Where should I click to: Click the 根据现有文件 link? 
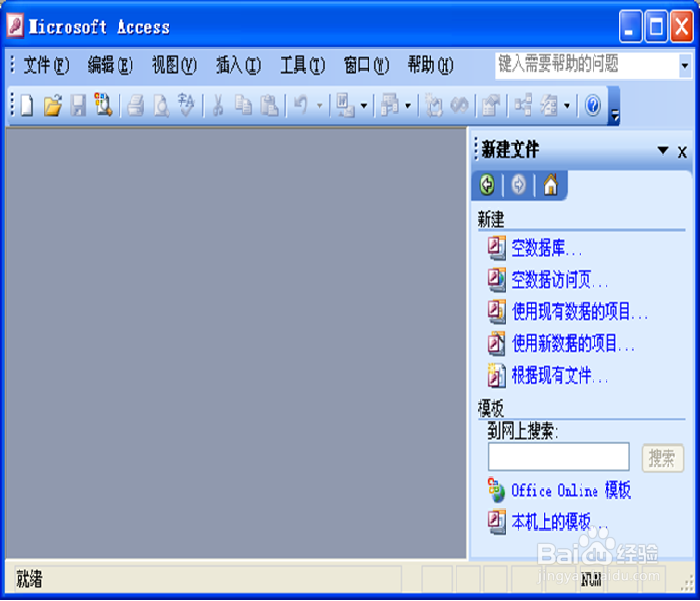(x=559, y=376)
